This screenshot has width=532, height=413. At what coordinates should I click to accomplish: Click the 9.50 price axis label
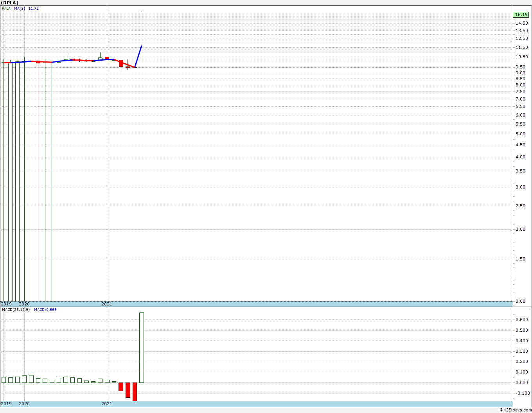pyautogui.click(x=520, y=67)
